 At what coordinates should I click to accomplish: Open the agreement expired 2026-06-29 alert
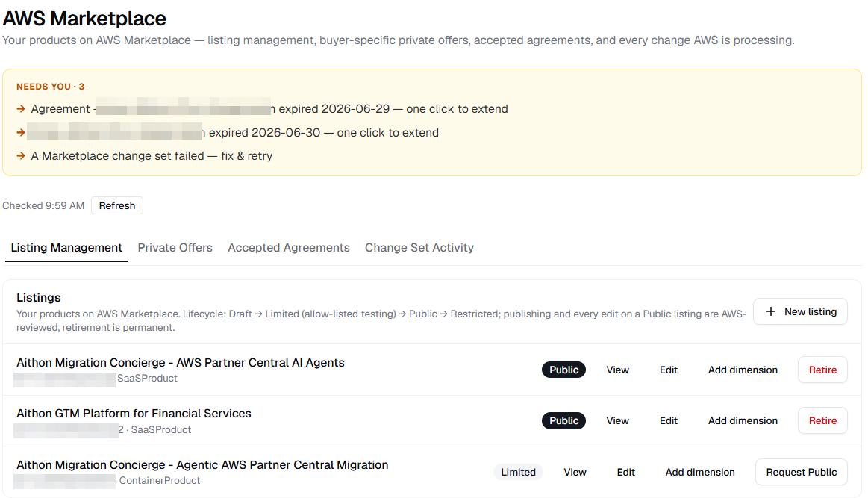[269, 109]
